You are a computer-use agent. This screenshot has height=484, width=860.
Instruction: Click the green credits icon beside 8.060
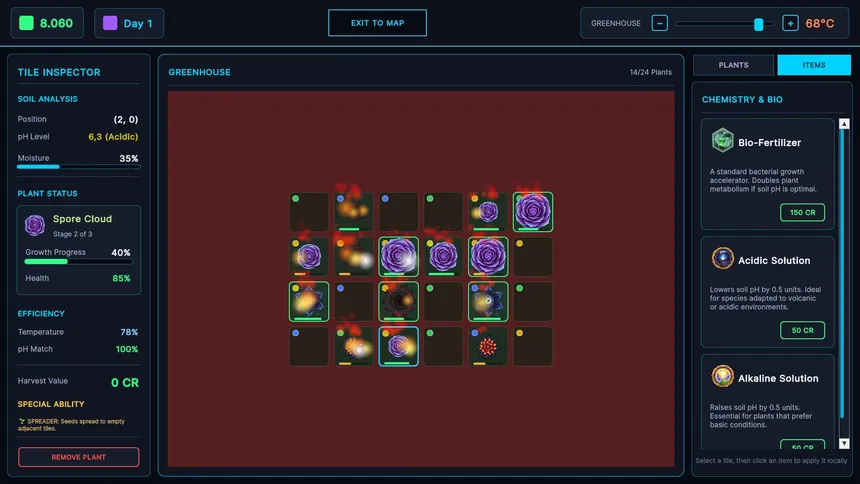(26, 23)
